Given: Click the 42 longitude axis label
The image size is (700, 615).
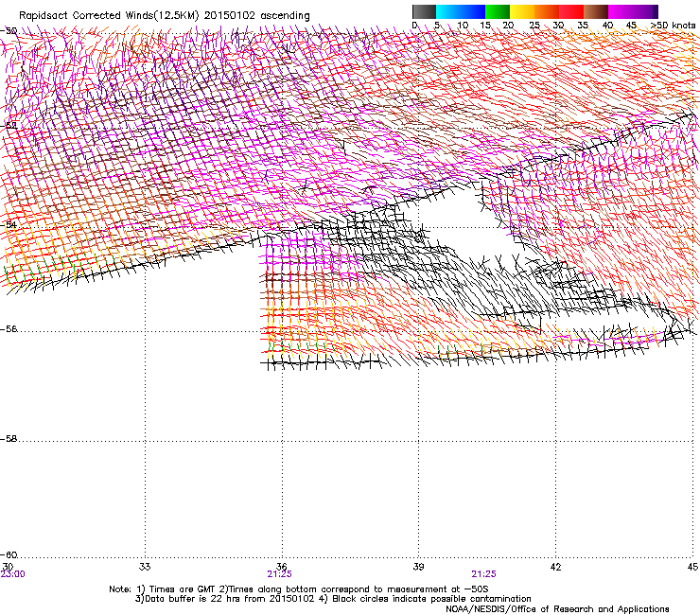Looking at the screenshot, I should coord(556,567).
